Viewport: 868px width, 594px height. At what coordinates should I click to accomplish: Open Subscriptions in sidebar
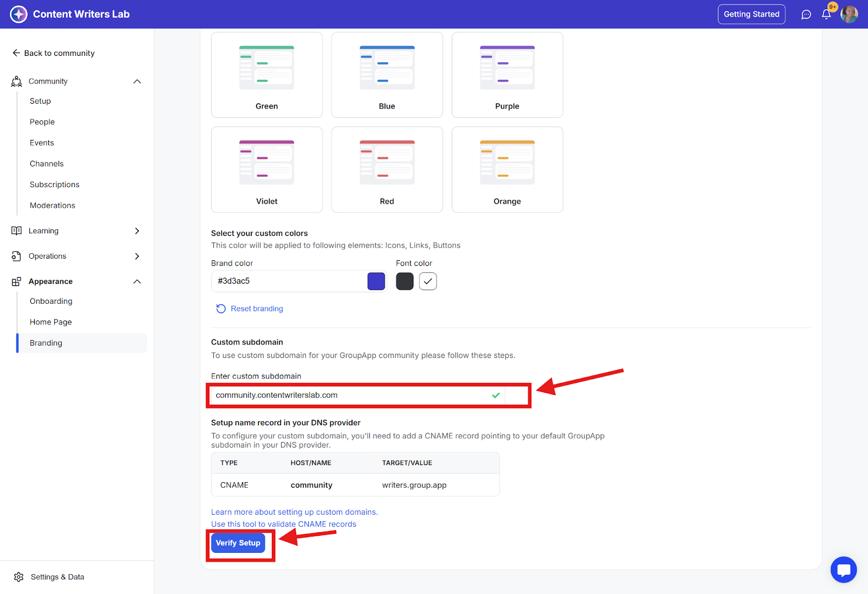(x=55, y=184)
